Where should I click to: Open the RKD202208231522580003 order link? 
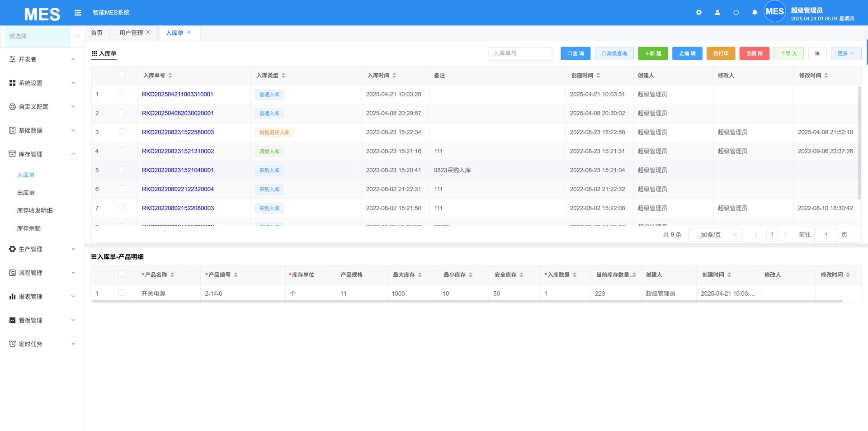tap(178, 132)
